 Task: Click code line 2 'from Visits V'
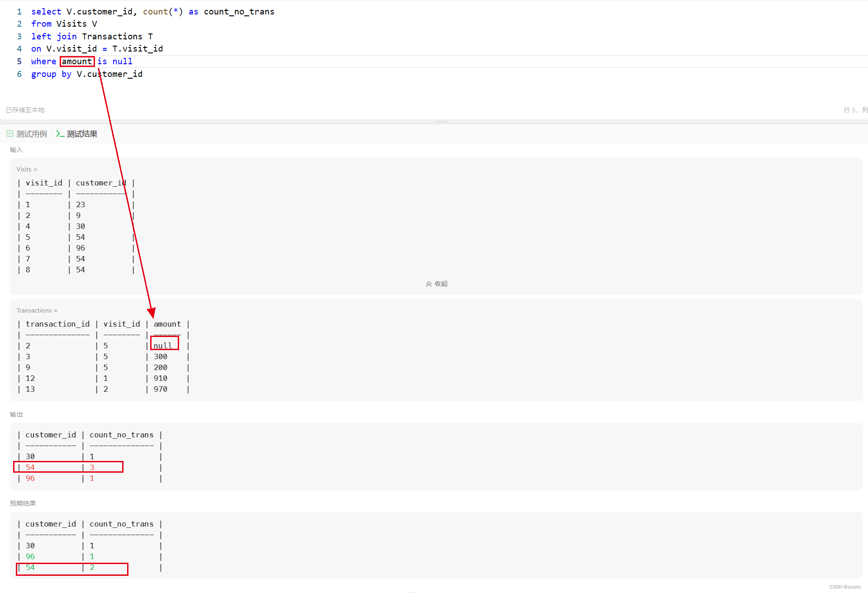click(64, 24)
